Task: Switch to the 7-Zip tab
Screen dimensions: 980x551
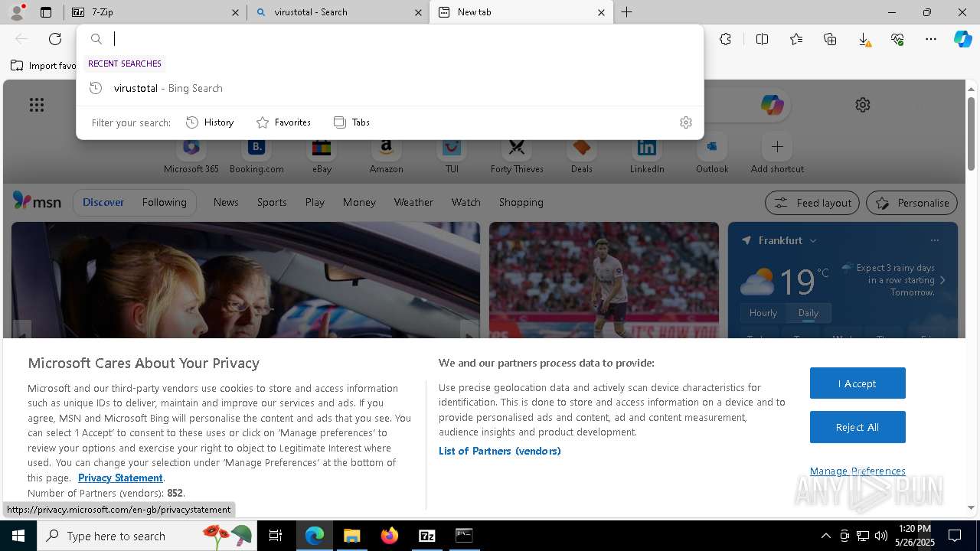Action: [x=155, y=12]
